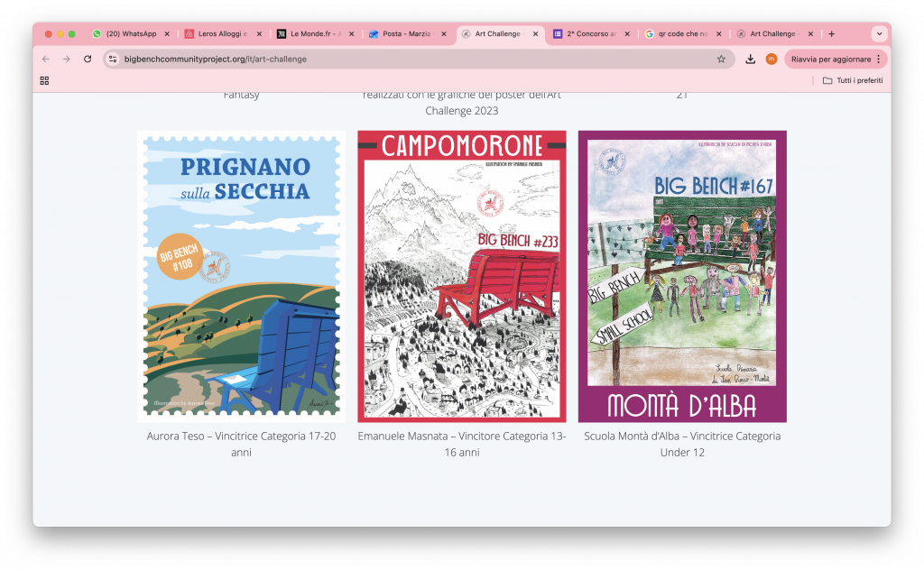Screen dimensions: 924x570
Task: Open the apps grid in bookmarks bar
Action: point(44,80)
